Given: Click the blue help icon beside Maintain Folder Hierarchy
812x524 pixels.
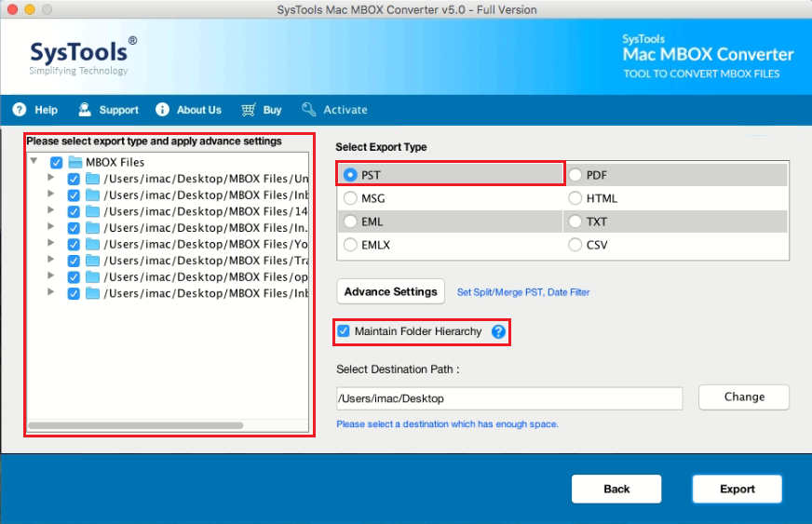Looking at the screenshot, I should click(x=498, y=331).
